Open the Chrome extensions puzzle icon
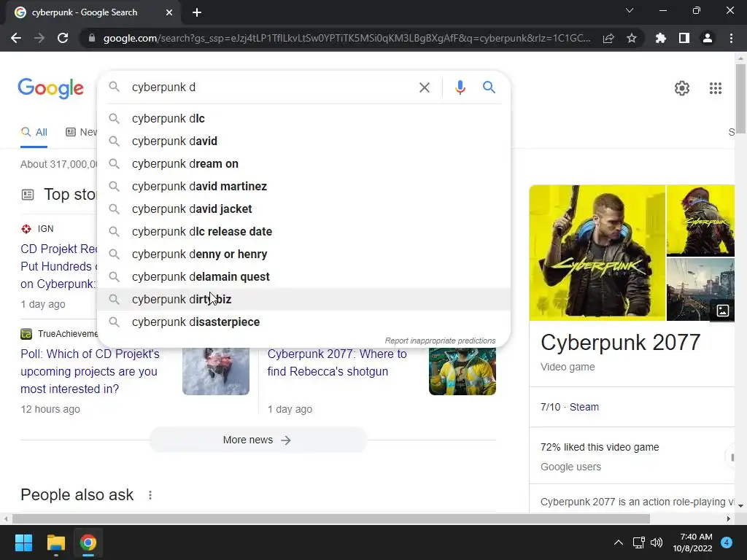This screenshot has width=747, height=560. (x=660, y=38)
